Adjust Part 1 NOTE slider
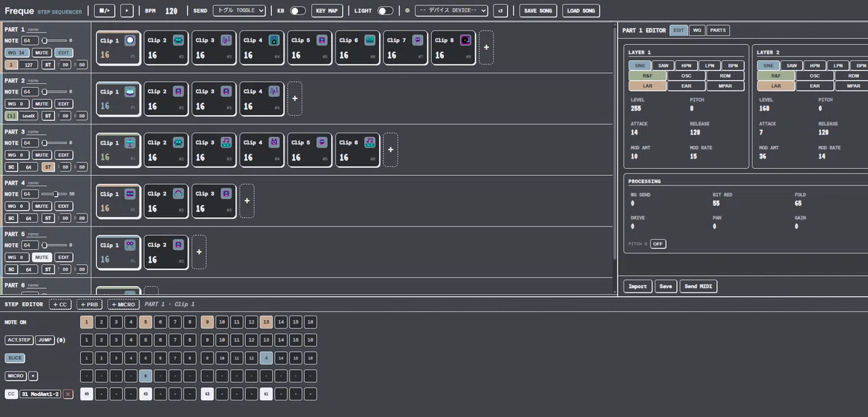Viewport: 868px width, 417px height. (54, 41)
